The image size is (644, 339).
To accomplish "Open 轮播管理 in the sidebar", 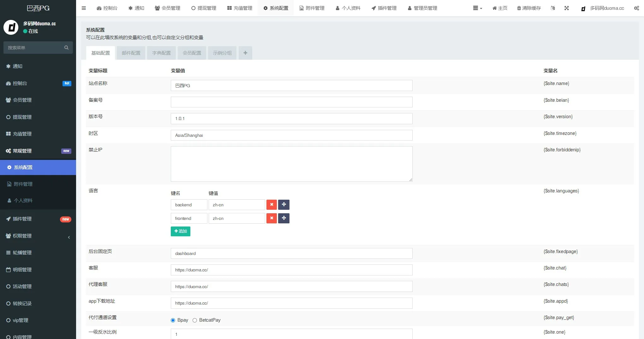I will (22, 252).
